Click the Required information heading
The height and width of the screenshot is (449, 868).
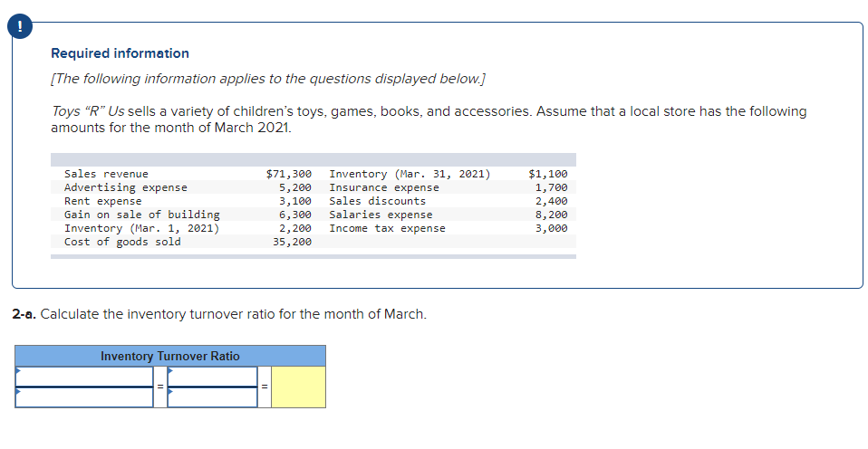(121, 53)
